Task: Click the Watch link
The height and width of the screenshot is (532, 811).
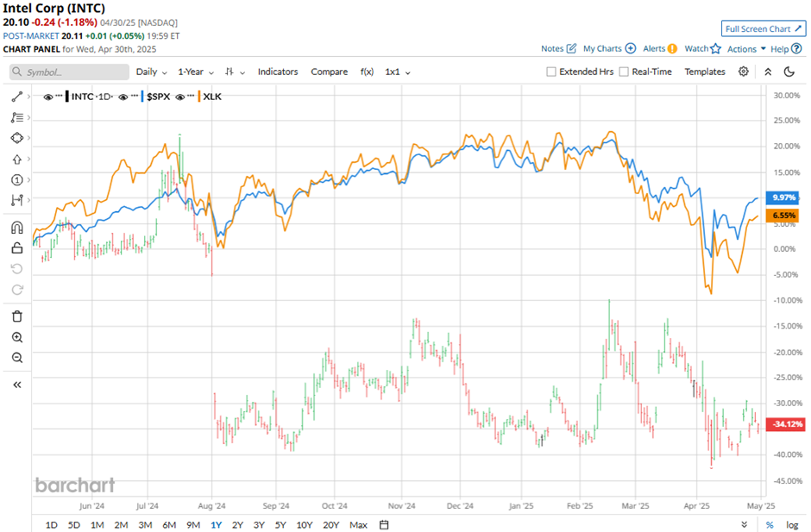Action: point(696,48)
